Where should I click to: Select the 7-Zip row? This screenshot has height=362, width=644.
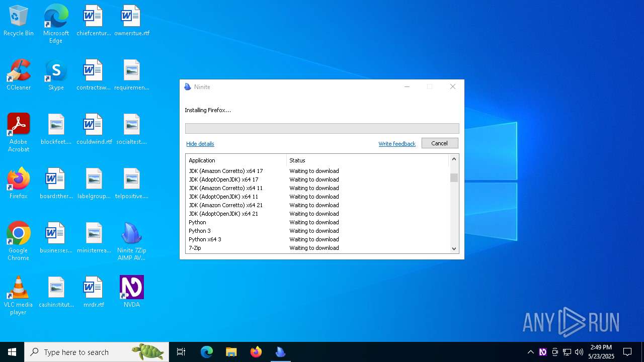pyautogui.click(x=317, y=248)
